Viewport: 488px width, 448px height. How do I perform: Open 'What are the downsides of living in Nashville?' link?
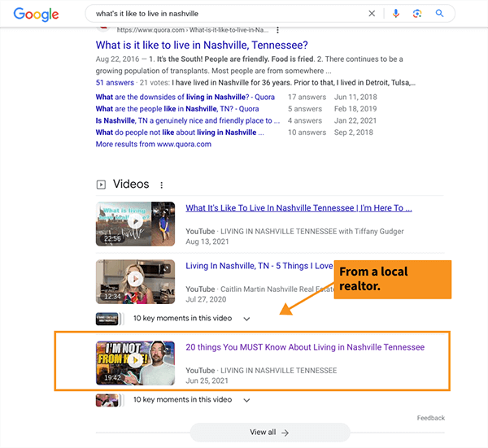(x=185, y=97)
